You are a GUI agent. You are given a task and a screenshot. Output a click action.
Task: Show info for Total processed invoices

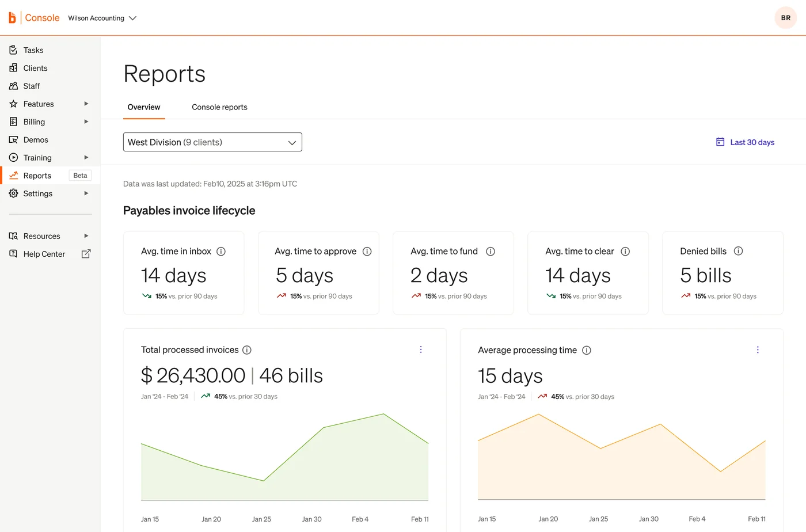point(247,350)
